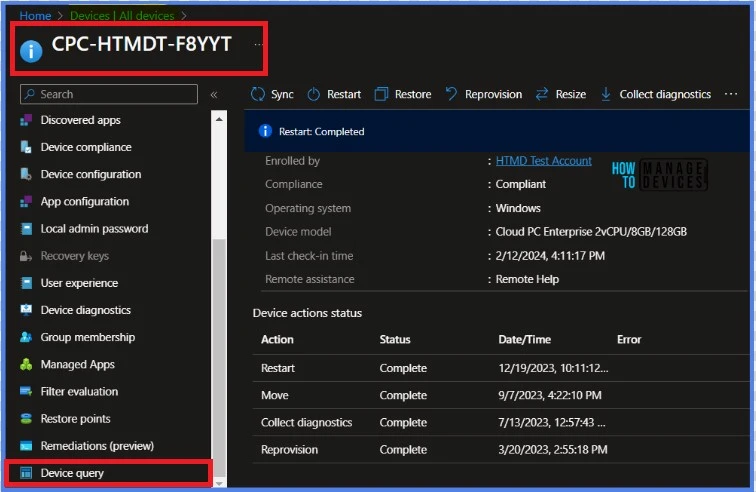Click the Remote Help value
Viewport: 756px width, 492px height.
click(x=527, y=279)
